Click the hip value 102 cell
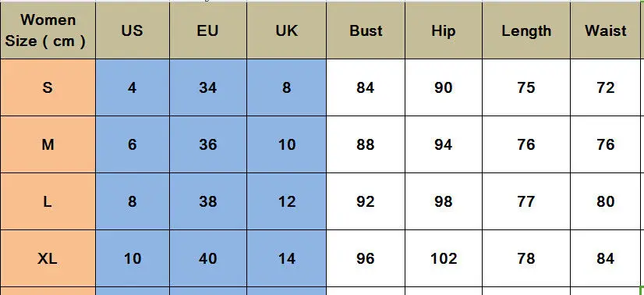This screenshot has width=644, height=295. (x=444, y=258)
